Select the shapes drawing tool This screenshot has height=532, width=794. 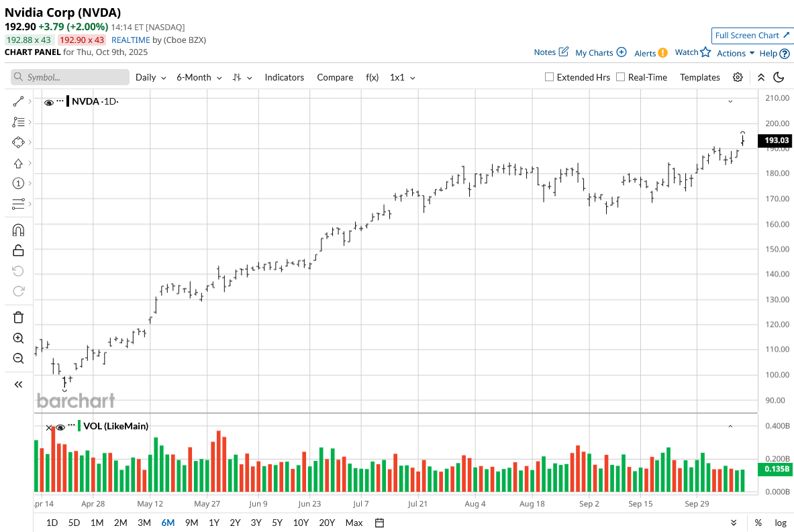click(18, 142)
